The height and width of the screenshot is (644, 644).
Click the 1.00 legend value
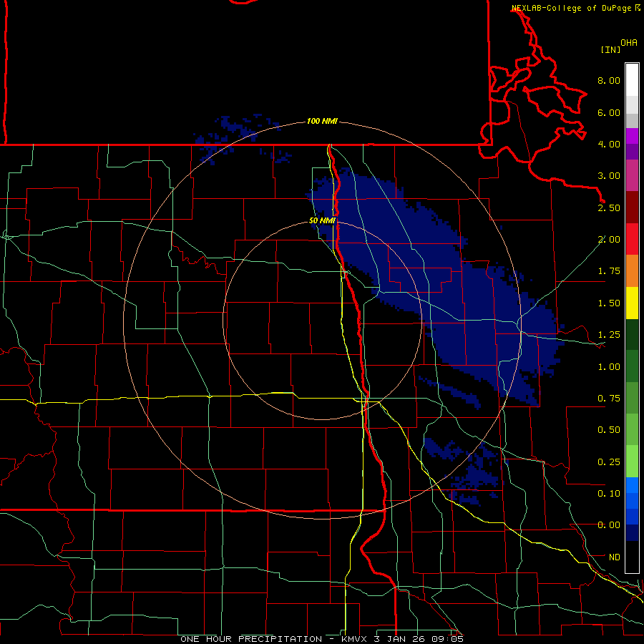(609, 367)
